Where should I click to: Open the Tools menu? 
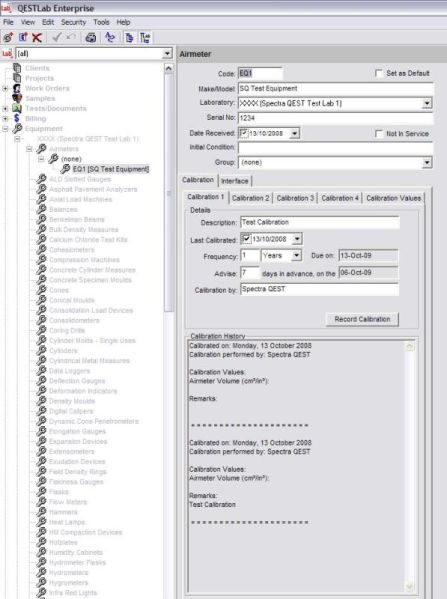click(x=101, y=22)
